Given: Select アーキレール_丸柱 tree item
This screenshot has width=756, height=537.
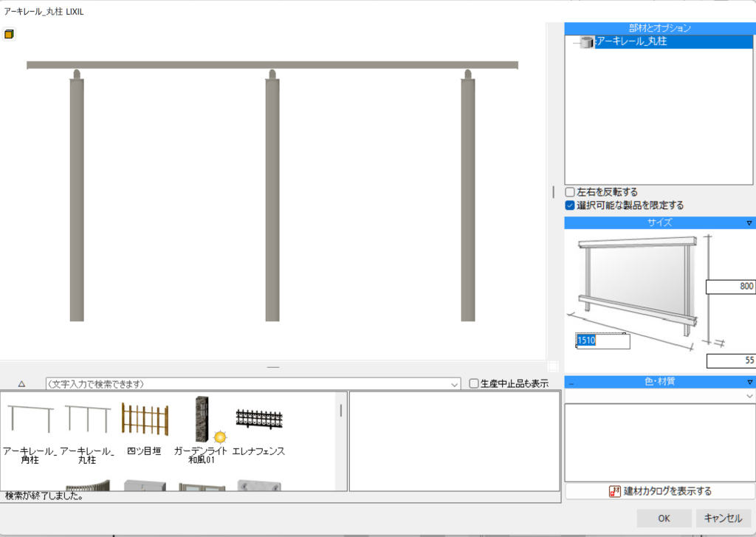Looking at the screenshot, I should pos(632,42).
